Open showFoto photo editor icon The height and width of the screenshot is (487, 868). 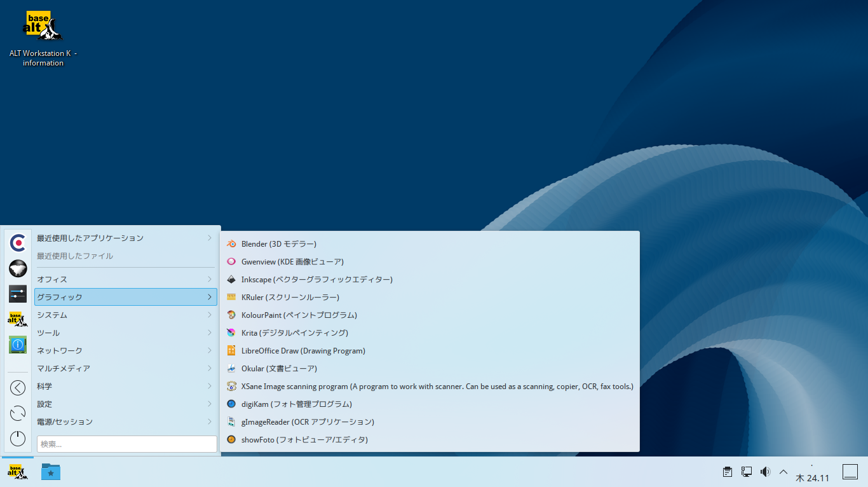click(x=231, y=439)
